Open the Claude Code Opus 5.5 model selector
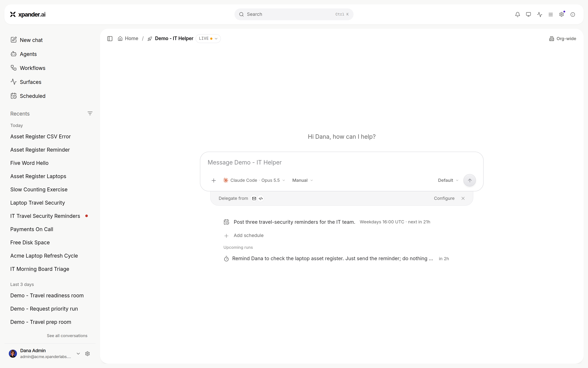Viewport: 588px width, 368px height. point(254,180)
